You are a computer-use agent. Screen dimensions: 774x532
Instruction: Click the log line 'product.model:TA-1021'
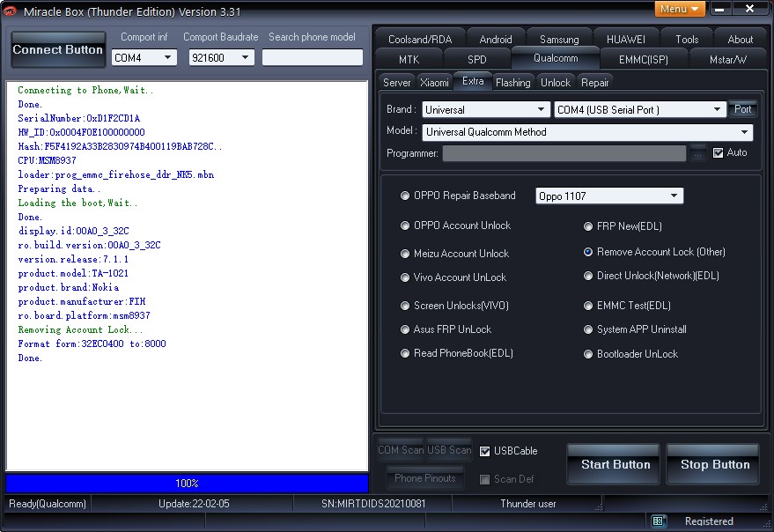pos(73,273)
